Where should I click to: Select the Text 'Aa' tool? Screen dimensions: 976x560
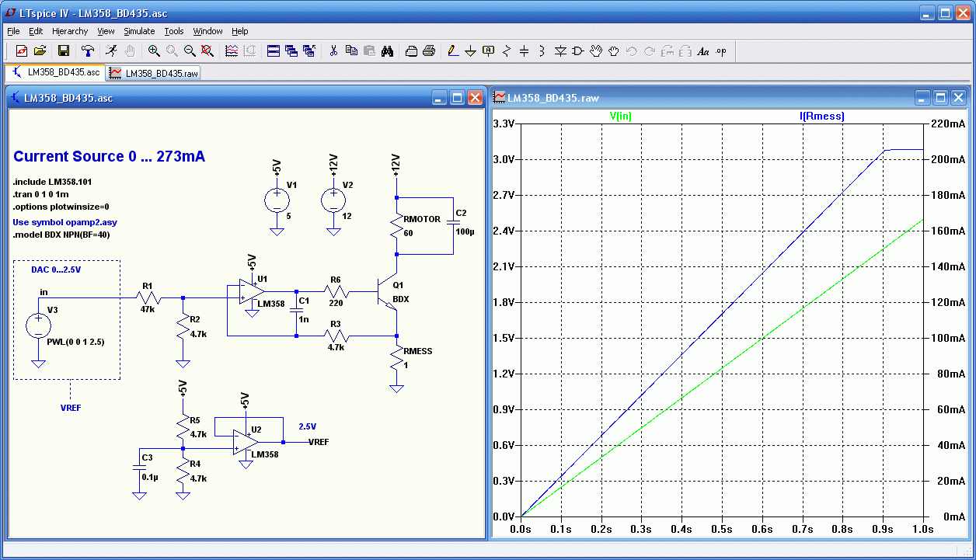tap(703, 51)
